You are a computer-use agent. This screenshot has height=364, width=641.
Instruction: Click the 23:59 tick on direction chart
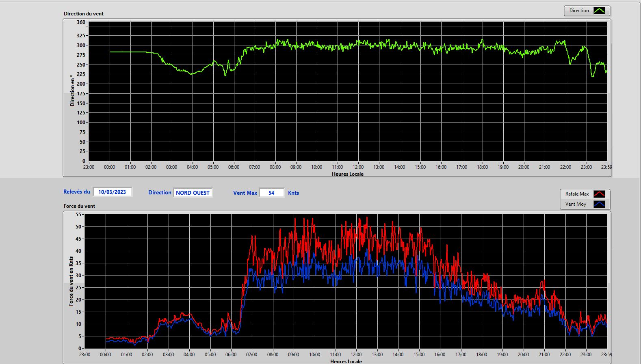click(606, 167)
